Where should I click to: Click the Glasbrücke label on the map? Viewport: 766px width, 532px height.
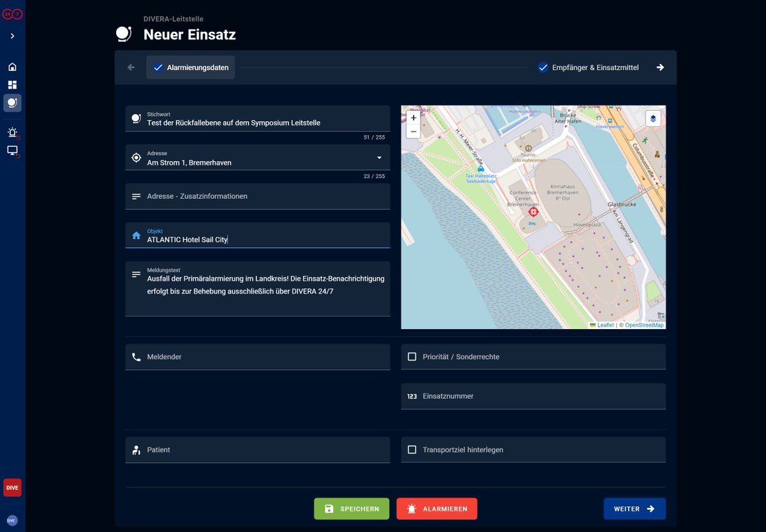pos(620,204)
